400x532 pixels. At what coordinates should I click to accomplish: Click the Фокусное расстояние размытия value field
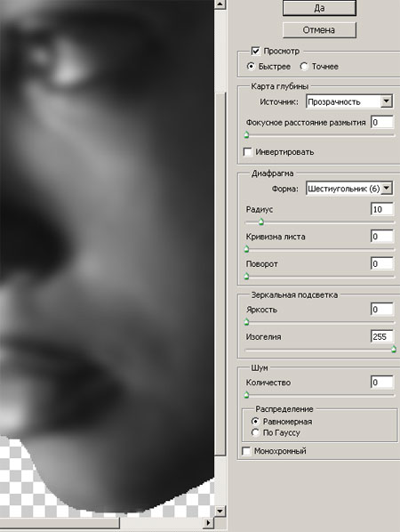(x=382, y=122)
